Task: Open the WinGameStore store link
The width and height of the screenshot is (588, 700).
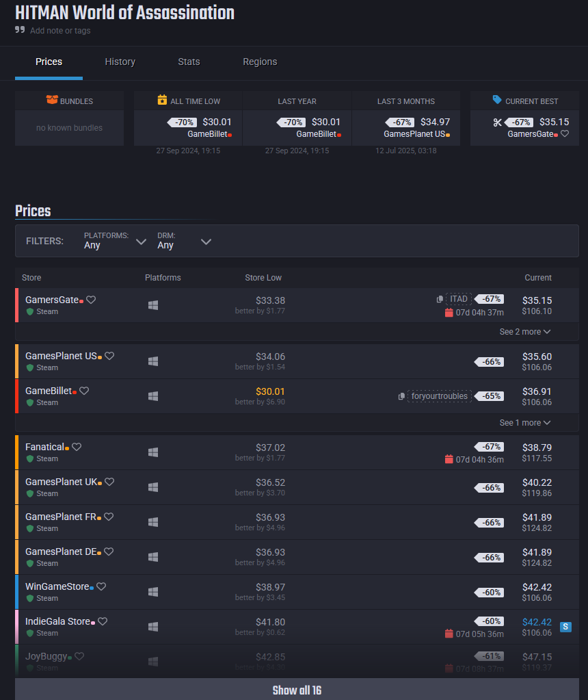Action: tap(57, 586)
